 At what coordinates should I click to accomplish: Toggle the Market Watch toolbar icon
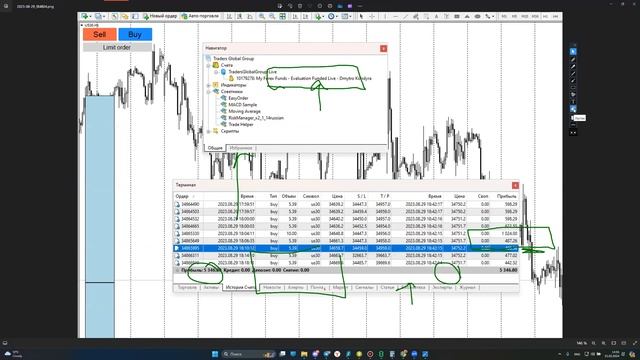[x=115, y=16]
